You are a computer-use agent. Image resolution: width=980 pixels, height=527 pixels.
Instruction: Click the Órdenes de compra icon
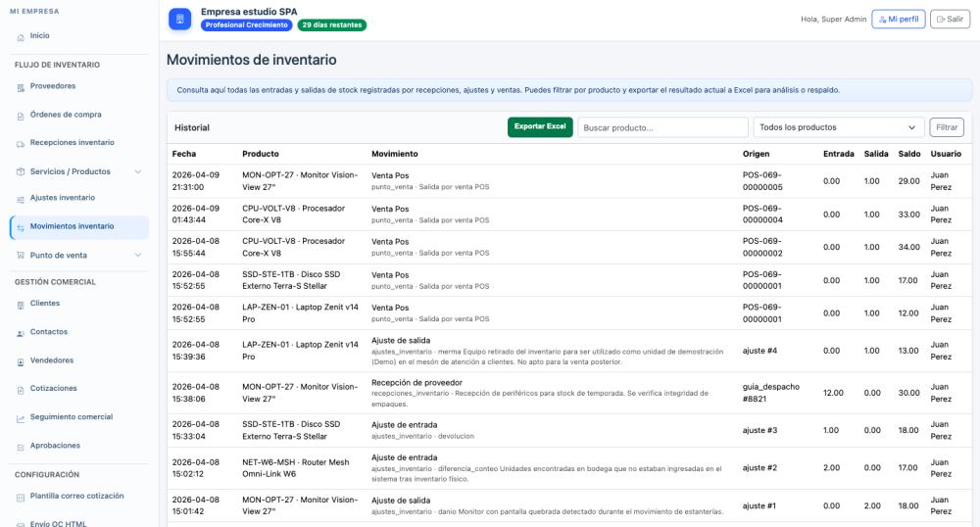coord(21,116)
